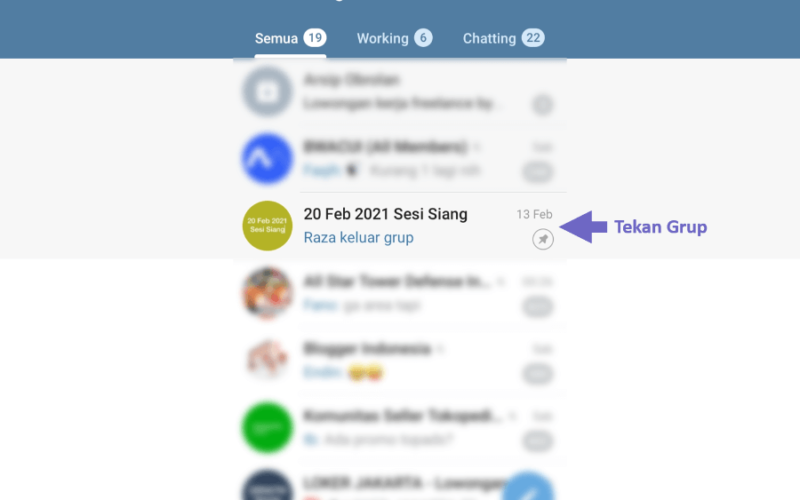Open the Working folder tab

394,39
